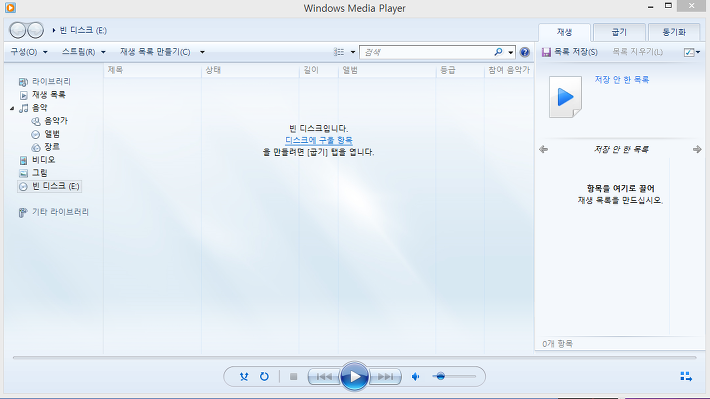Open the view options dropdown arrow

point(353,52)
